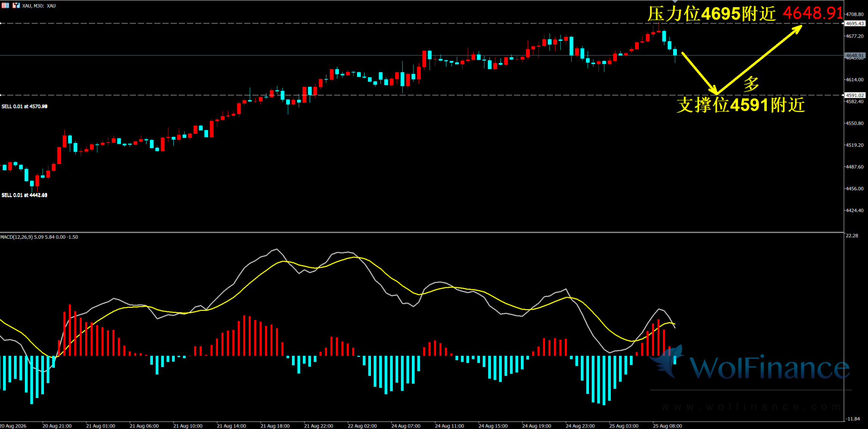Click the '24 Aug 11:00' time label
Image resolution: width=868 pixels, height=429 pixels.
pyautogui.click(x=450, y=426)
